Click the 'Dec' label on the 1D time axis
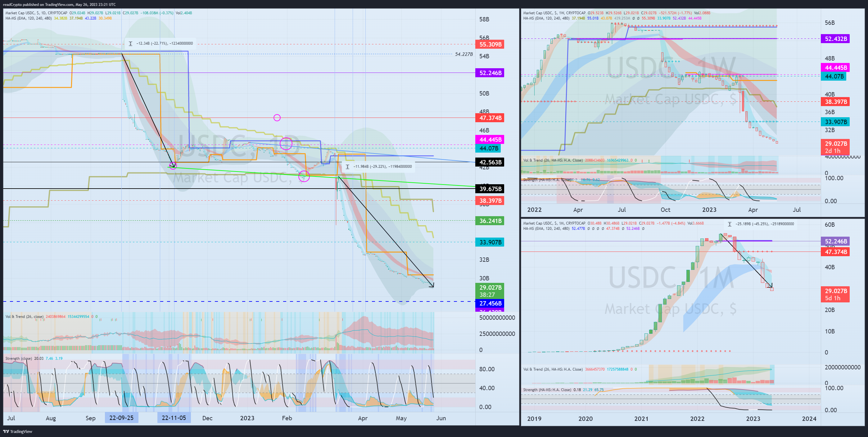The height and width of the screenshot is (437, 868). (x=207, y=418)
